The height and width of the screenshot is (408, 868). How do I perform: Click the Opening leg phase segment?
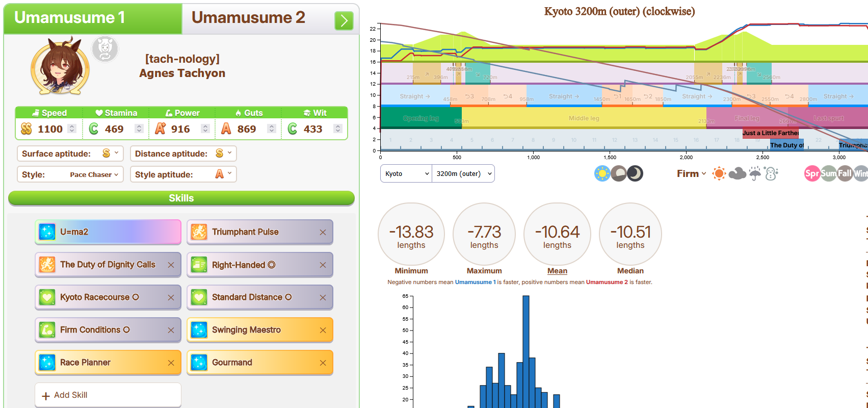point(421,118)
